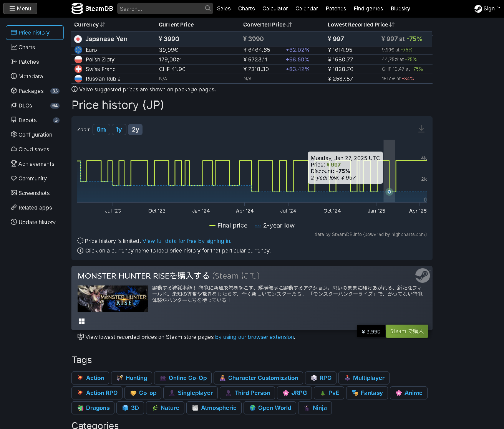The height and width of the screenshot is (429, 504).
Task: Select the Open World tag
Action: tap(270, 408)
